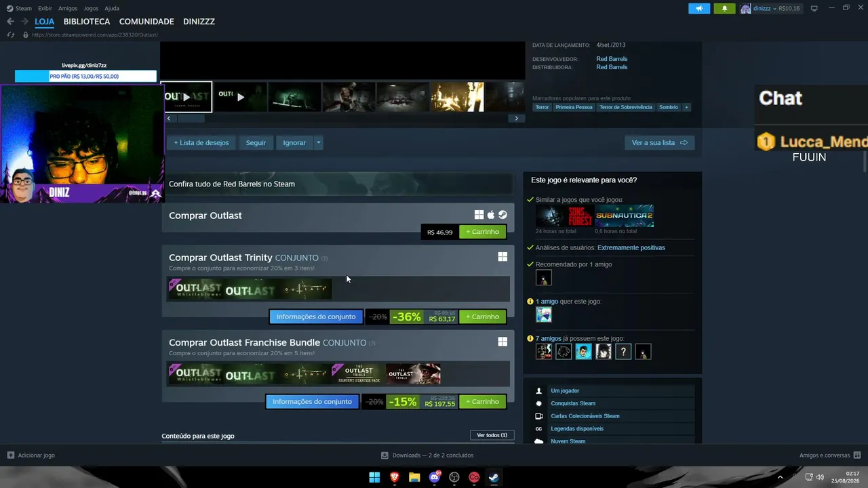Open Extremamente positivas reviews link

[631, 247]
